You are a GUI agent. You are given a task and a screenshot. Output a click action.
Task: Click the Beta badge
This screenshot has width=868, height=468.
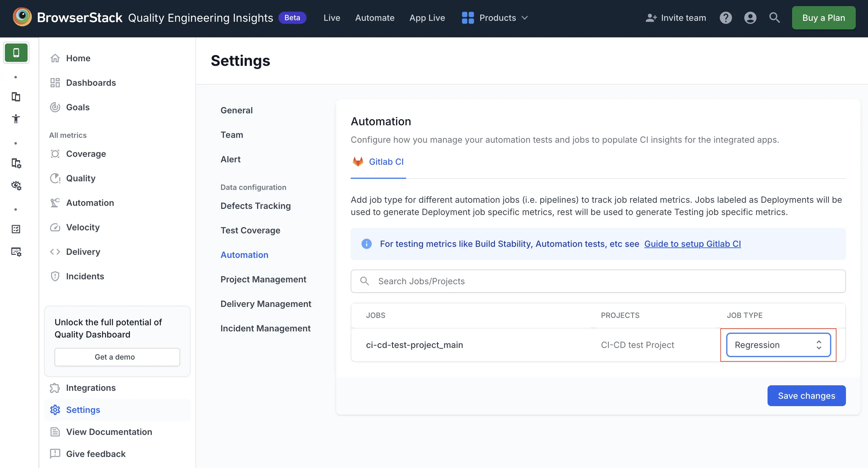tap(292, 18)
